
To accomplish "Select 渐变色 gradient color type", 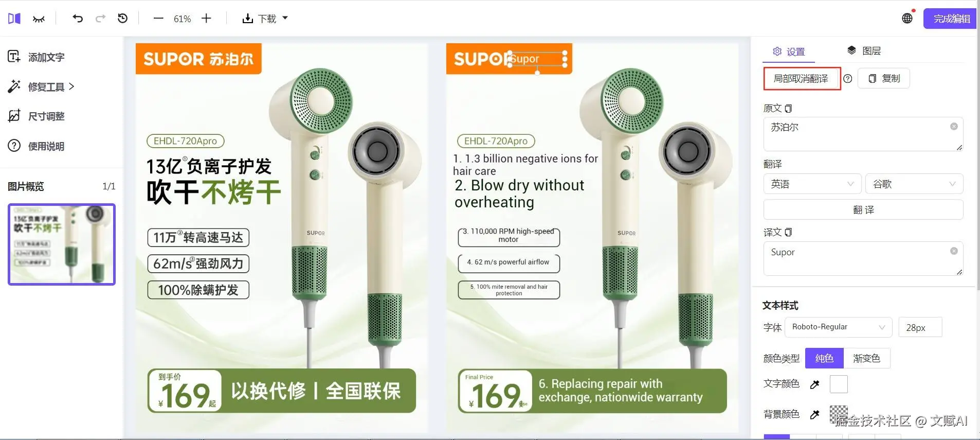I will click(866, 358).
